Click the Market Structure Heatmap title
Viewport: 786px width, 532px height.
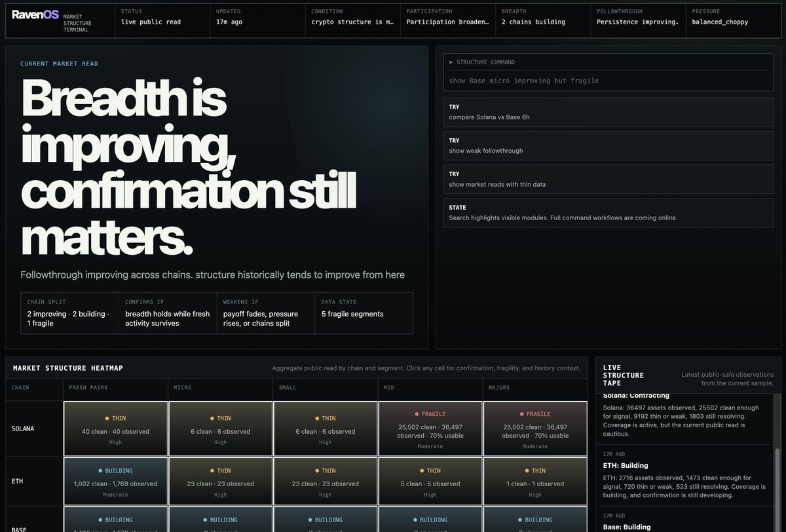tap(68, 368)
